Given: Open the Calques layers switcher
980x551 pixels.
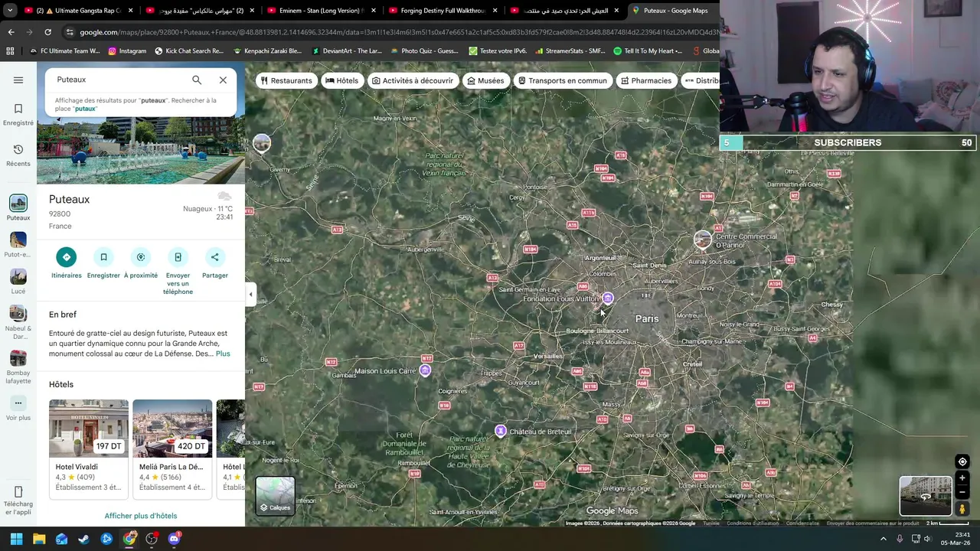Looking at the screenshot, I should click(x=275, y=496).
